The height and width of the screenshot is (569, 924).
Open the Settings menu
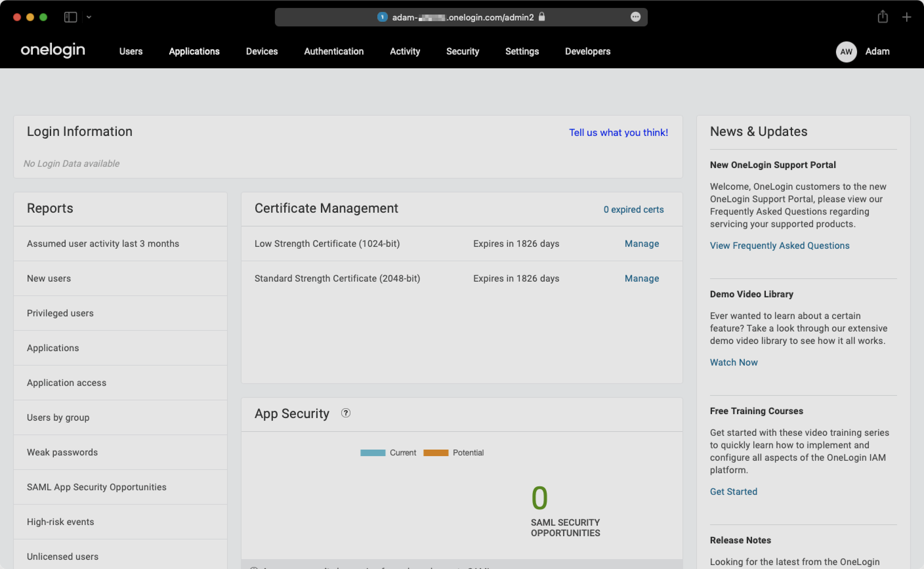[522, 51]
